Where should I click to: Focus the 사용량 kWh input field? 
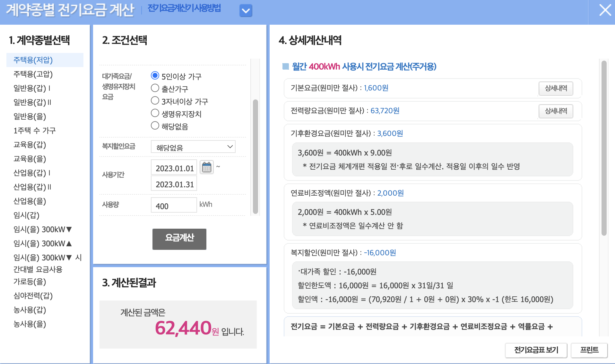pos(174,205)
